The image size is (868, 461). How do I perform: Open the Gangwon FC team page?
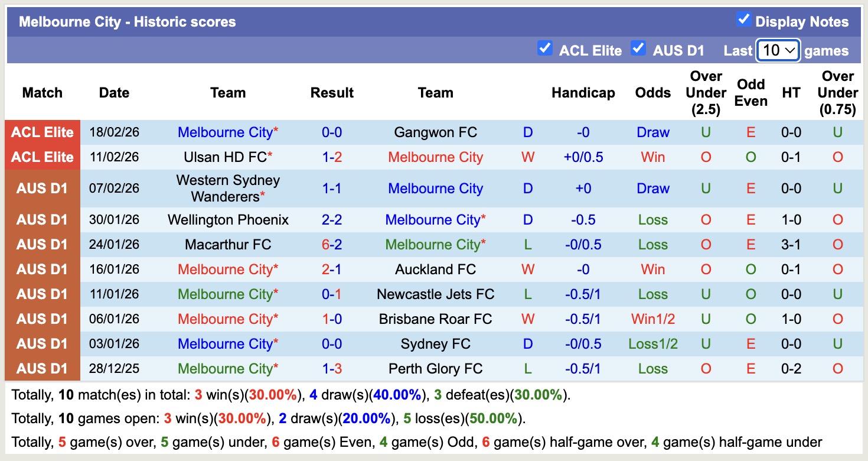[x=435, y=132]
